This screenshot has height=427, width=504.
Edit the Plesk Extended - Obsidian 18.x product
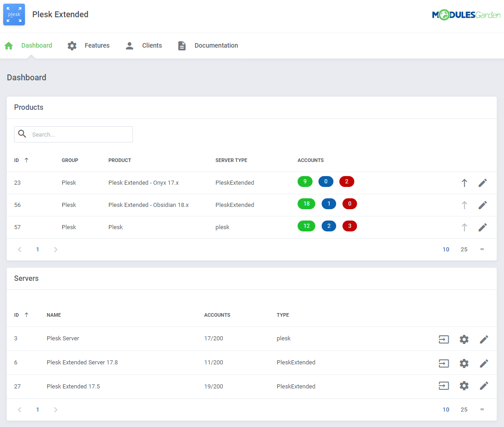click(483, 205)
